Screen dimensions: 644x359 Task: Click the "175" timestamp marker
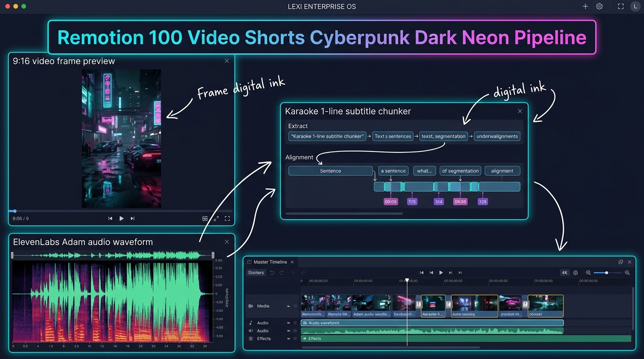412,201
